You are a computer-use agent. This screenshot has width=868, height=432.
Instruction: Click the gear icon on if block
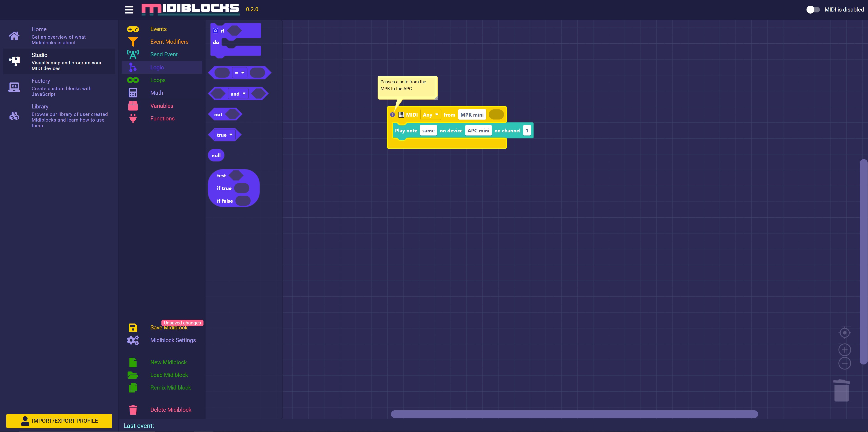(215, 31)
